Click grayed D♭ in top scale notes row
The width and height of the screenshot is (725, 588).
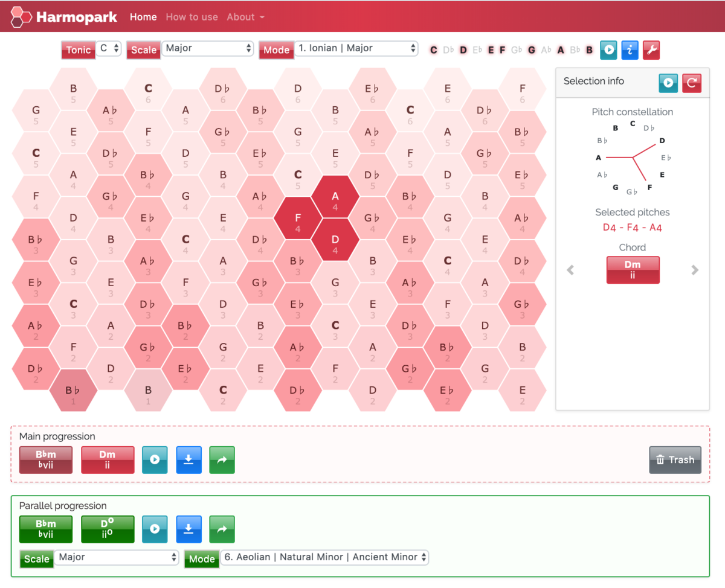pos(448,50)
